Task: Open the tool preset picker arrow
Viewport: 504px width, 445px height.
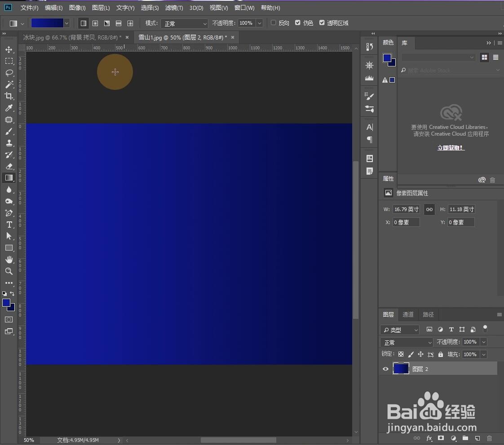Action: 22,23
